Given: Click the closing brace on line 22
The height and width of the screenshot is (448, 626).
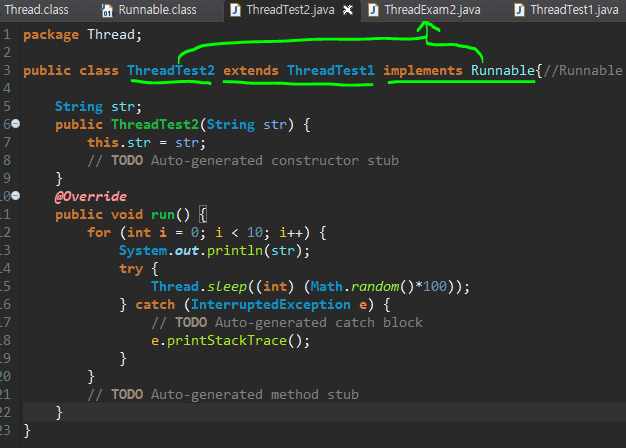Looking at the screenshot, I should (x=59, y=412).
